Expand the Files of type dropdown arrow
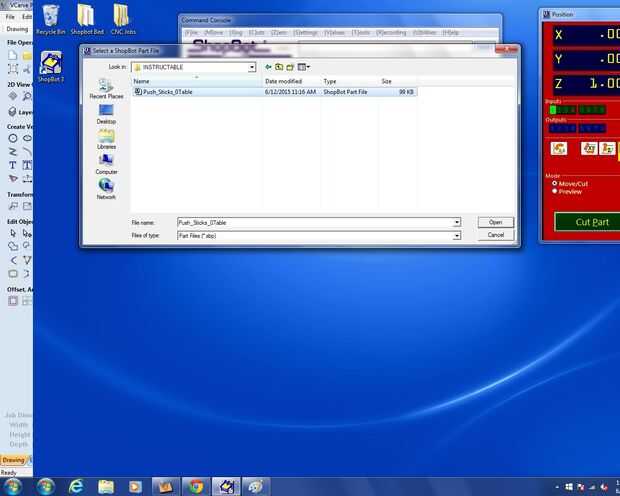Image resolution: width=620 pixels, height=496 pixels. click(457, 236)
